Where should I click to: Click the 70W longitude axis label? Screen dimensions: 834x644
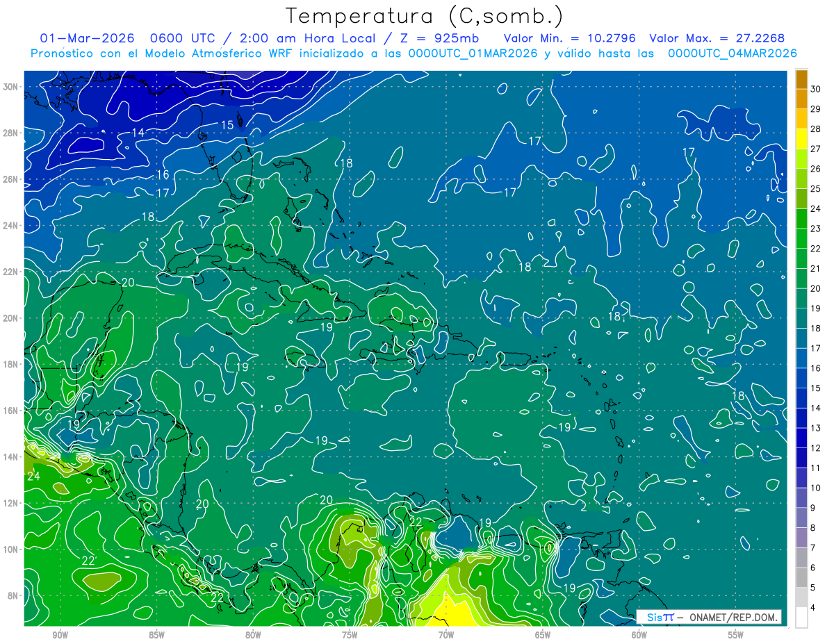click(x=446, y=635)
